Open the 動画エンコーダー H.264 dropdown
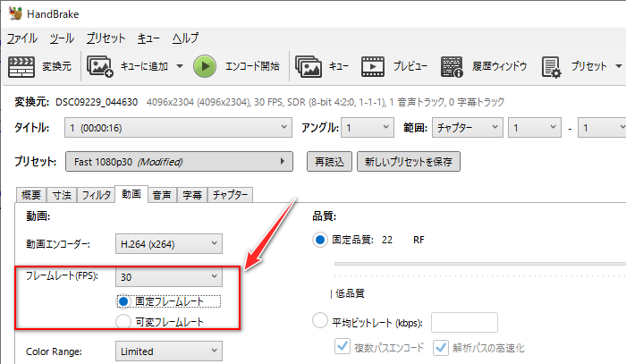This screenshot has height=364, width=626. tap(169, 244)
